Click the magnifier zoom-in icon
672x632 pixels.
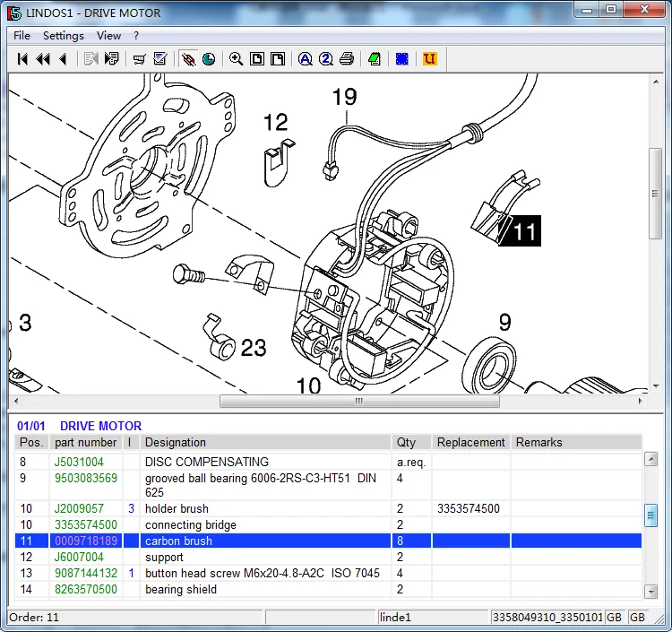coord(236,59)
